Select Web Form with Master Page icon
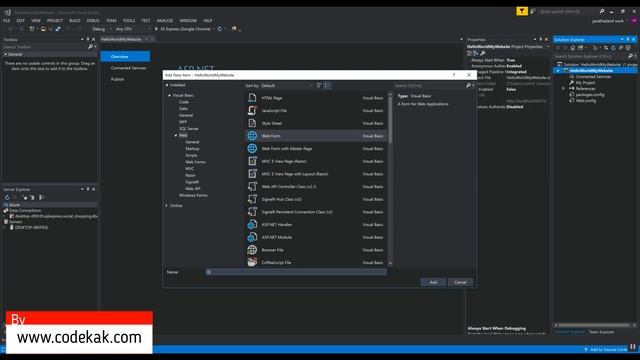The width and height of the screenshot is (640, 360). click(252, 149)
